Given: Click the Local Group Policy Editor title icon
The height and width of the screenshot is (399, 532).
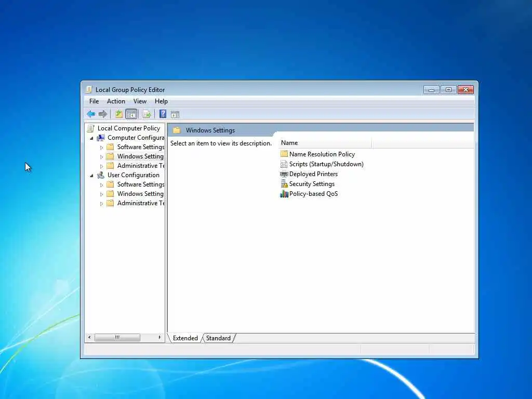Looking at the screenshot, I should [x=89, y=89].
